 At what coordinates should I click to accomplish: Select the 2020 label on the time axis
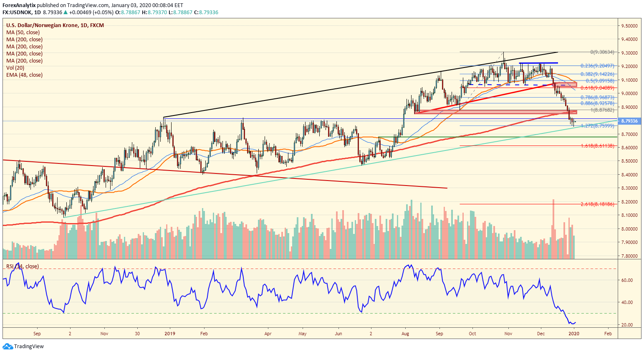click(x=574, y=334)
